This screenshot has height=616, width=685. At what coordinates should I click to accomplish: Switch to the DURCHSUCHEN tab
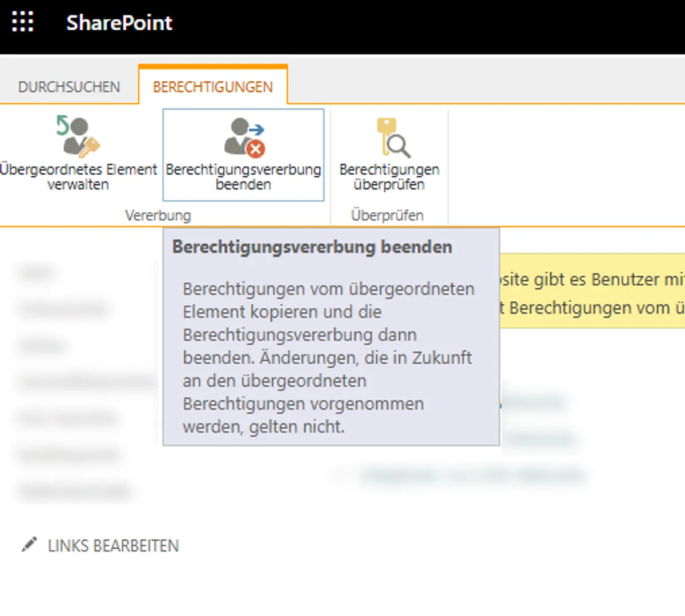[69, 87]
